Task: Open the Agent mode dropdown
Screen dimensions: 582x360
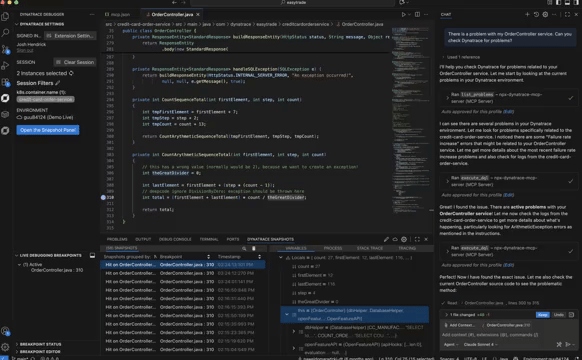Action: 451,344
